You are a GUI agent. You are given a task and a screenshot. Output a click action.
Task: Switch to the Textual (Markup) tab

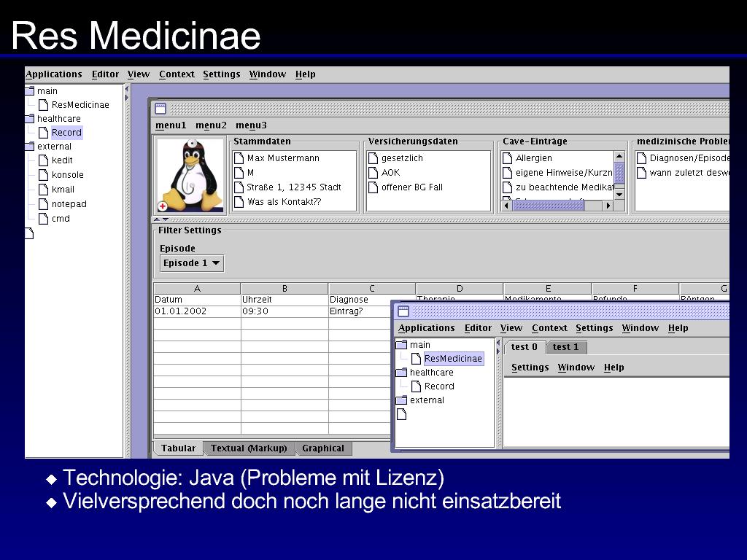[249, 448]
